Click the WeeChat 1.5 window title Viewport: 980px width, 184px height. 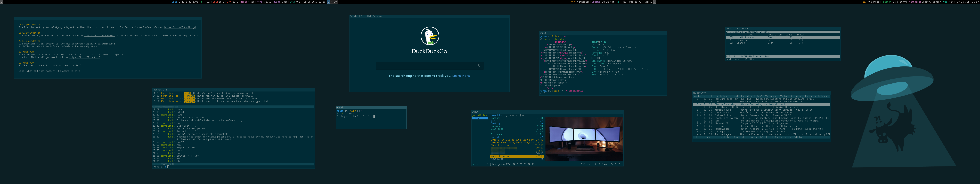pos(159,90)
